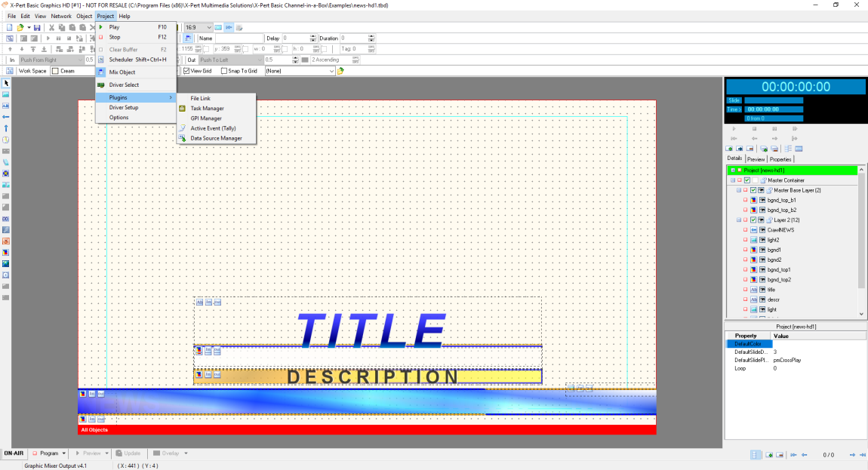Click the gray color swatch before 2 Ascending

click(x=305, y=60)
